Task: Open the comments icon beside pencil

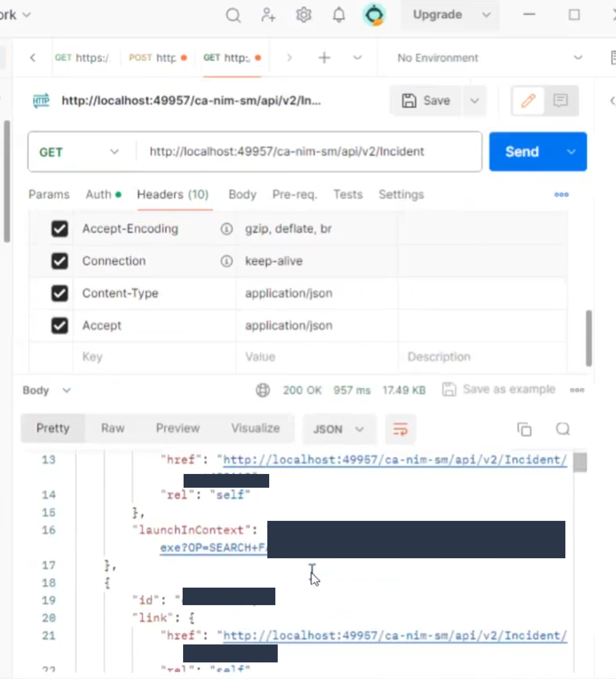Action: pos(561,100)
